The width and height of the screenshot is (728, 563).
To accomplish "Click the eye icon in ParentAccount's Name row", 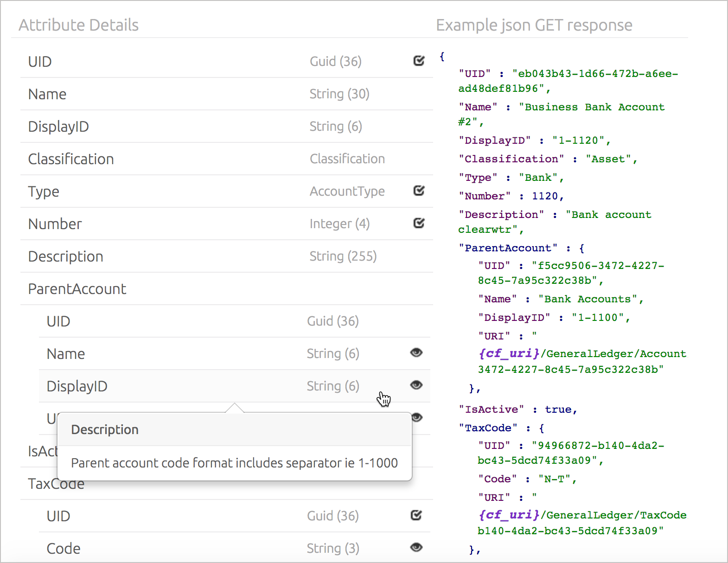I will click(x=416, y=353).
